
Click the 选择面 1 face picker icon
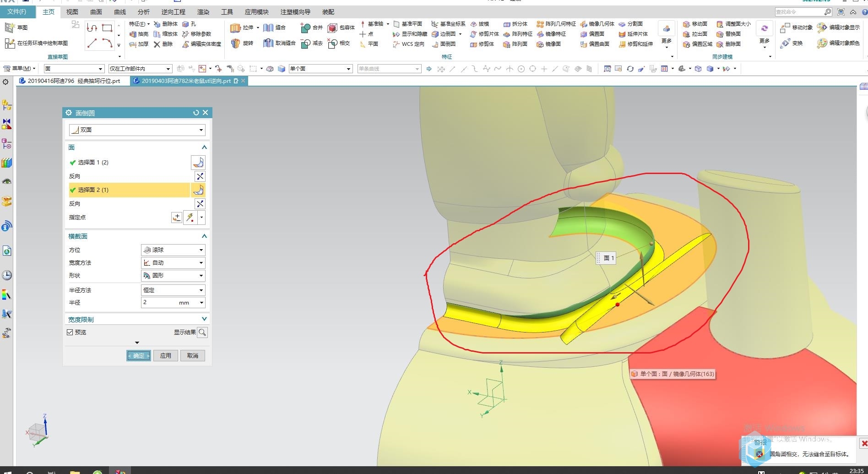(x=198, y=162)
